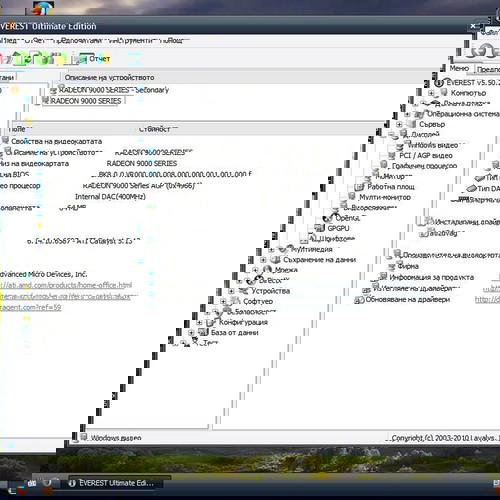Click the Windows видео status bar icon
Image resolution: width=500 pixels, height=500 pixels.
[x=84, y=437]
